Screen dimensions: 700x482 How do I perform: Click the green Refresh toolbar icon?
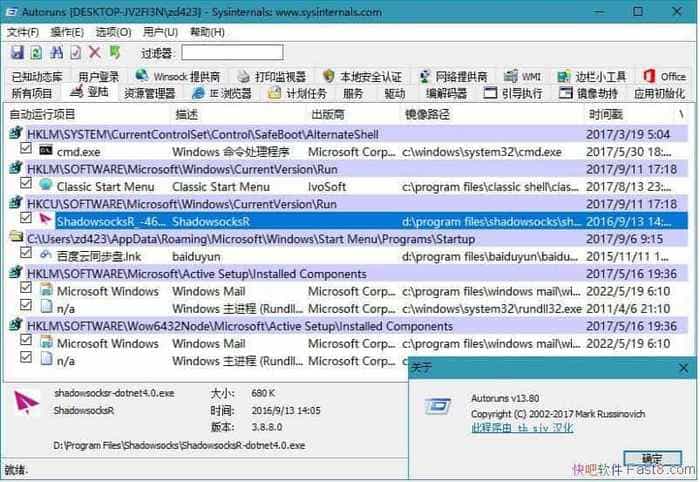tap(35, 52)
